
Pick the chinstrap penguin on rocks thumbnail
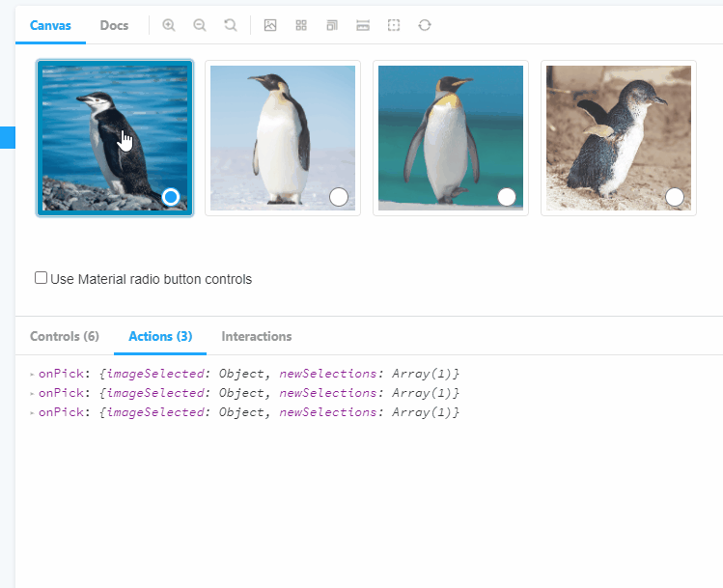[115, 138]
